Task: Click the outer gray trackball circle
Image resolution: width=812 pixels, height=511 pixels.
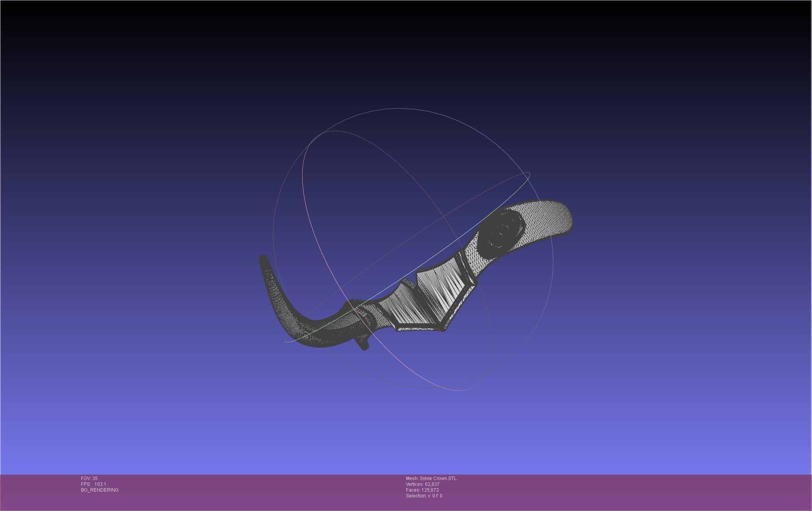Action: click(x=399, y=109)
